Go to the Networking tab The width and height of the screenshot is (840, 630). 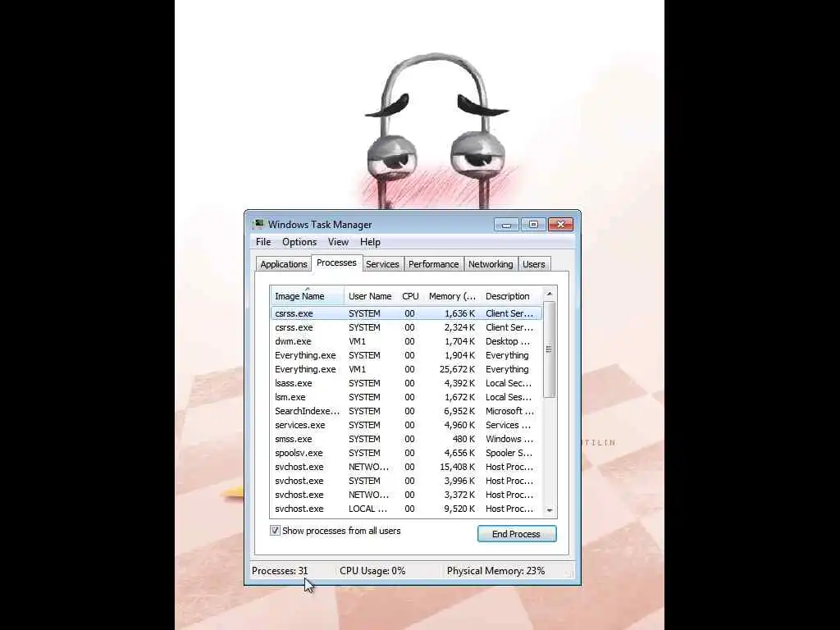point(491,264)
